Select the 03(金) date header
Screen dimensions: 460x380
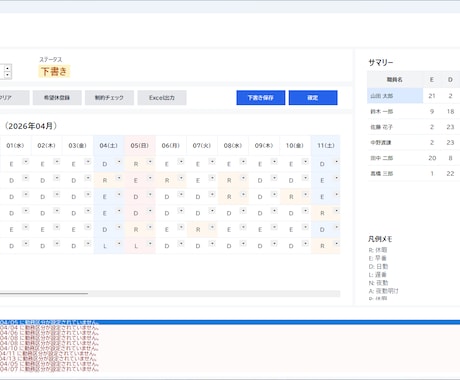tap(78, 146)
